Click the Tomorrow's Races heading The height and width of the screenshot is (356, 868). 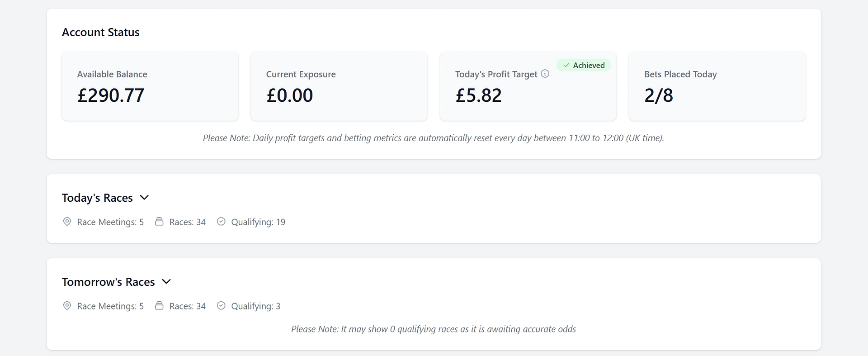click(108, 282)
